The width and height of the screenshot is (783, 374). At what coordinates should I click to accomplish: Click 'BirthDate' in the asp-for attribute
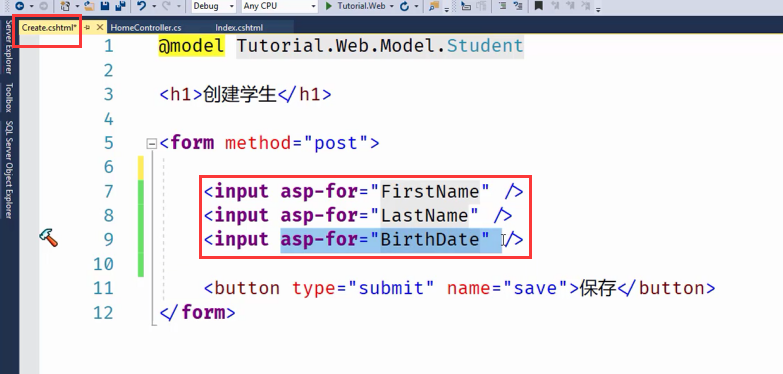[430, 239]
